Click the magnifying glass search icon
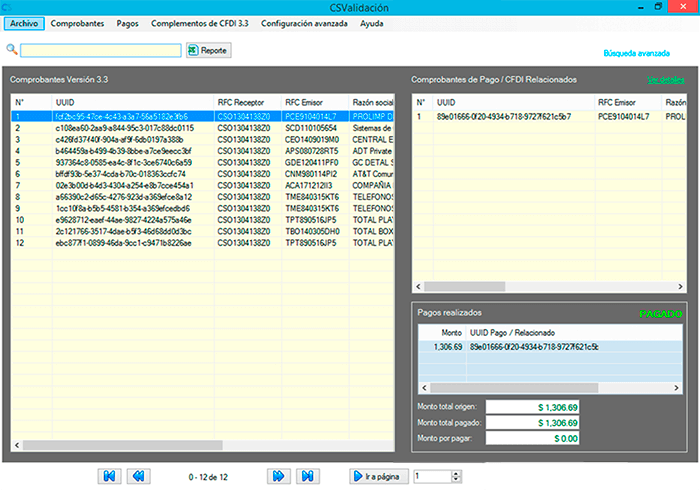This screenshot has height=490, width=700. 12,49
